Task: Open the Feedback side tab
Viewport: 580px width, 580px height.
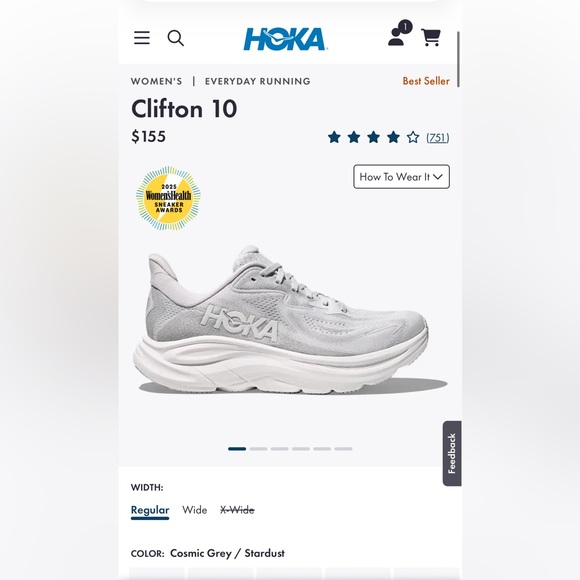Action: click(452, 453)
